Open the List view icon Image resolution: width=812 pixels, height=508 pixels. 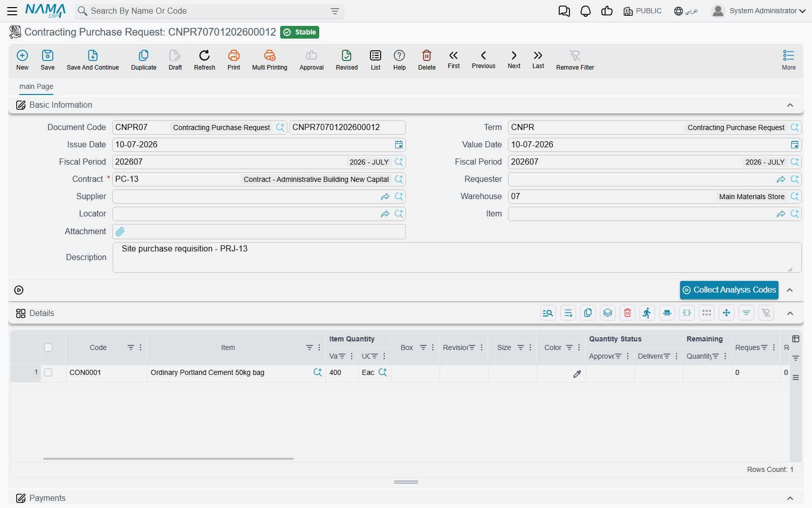click(x=376, y=55)
